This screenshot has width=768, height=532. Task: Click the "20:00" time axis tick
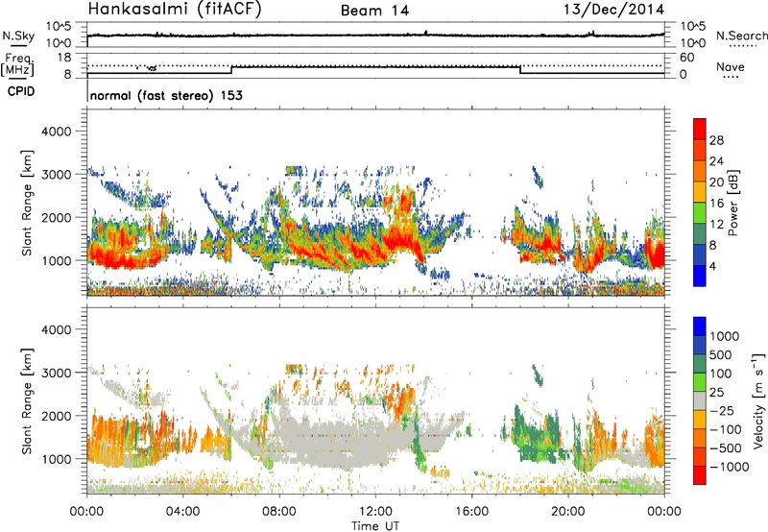click(568, 512)
